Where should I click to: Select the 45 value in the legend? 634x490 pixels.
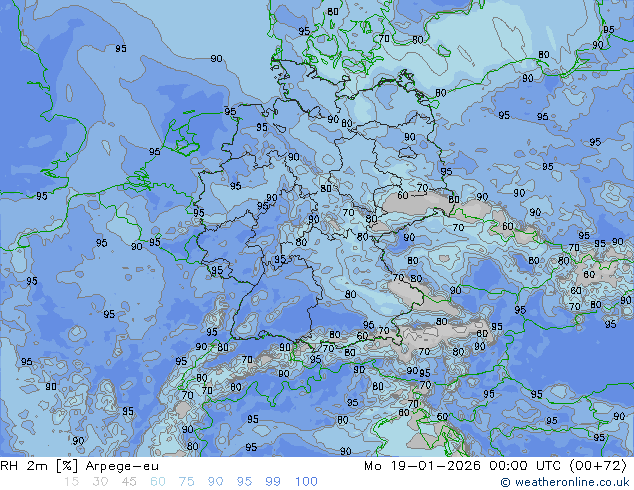tap(129, 482)
